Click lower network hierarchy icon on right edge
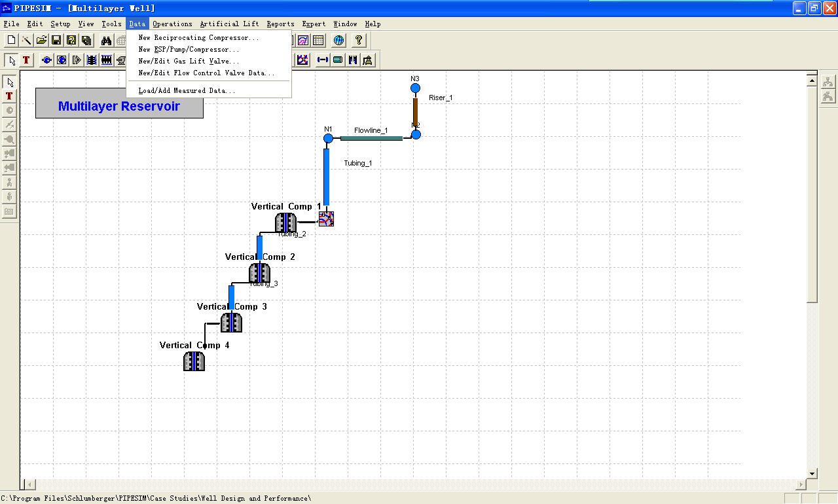Image resolution: width=838 pixels, height=504 pixels. point(828,96)
